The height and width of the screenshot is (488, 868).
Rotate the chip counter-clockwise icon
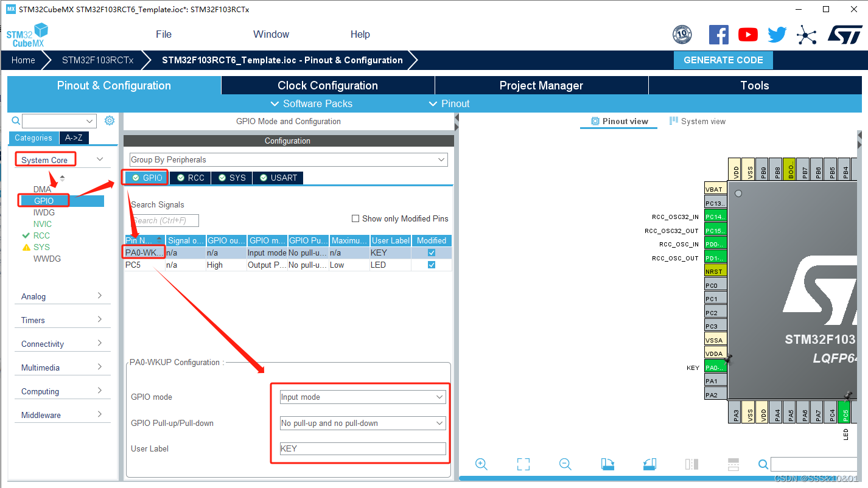pyautogui.click(x=649, y=464)
